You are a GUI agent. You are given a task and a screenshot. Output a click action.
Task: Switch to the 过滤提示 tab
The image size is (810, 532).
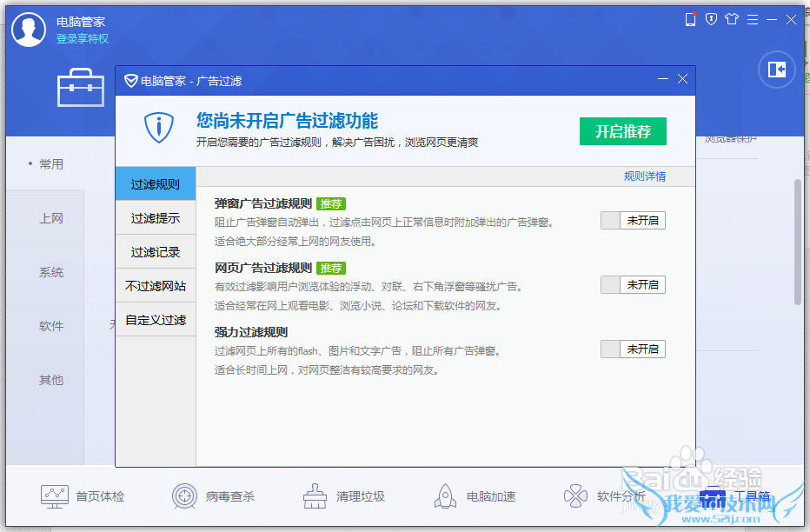pos(156,218)
